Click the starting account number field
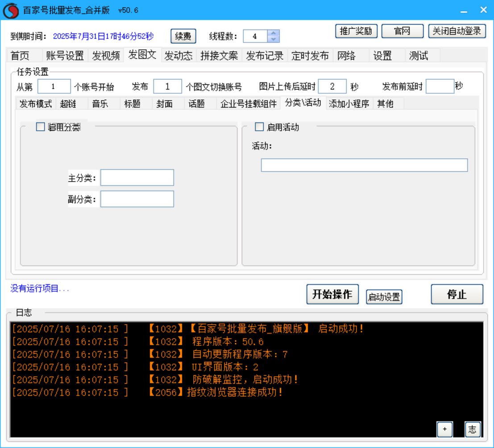This screenshot has width=494, height=448. point(54,86)
